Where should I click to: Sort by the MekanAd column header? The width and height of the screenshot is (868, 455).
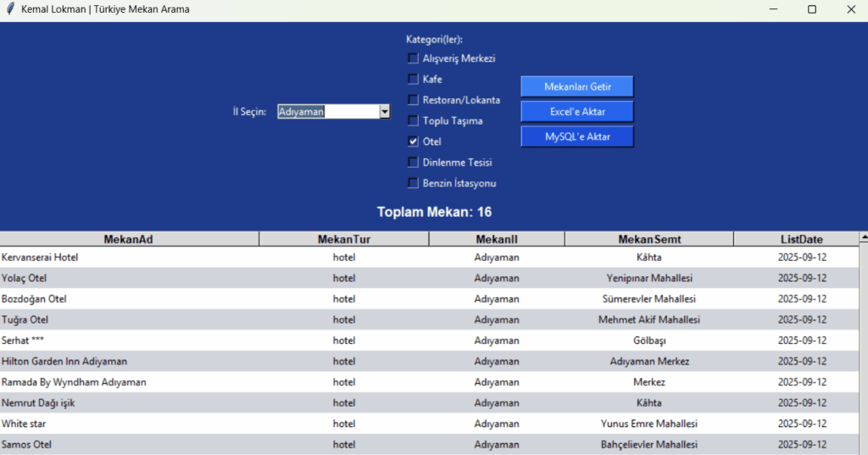(129, 239)
